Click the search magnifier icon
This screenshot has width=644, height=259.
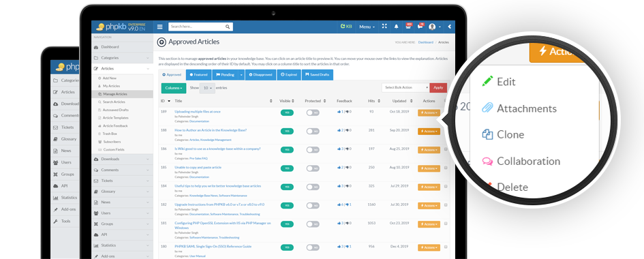click(x=228, y=27)
